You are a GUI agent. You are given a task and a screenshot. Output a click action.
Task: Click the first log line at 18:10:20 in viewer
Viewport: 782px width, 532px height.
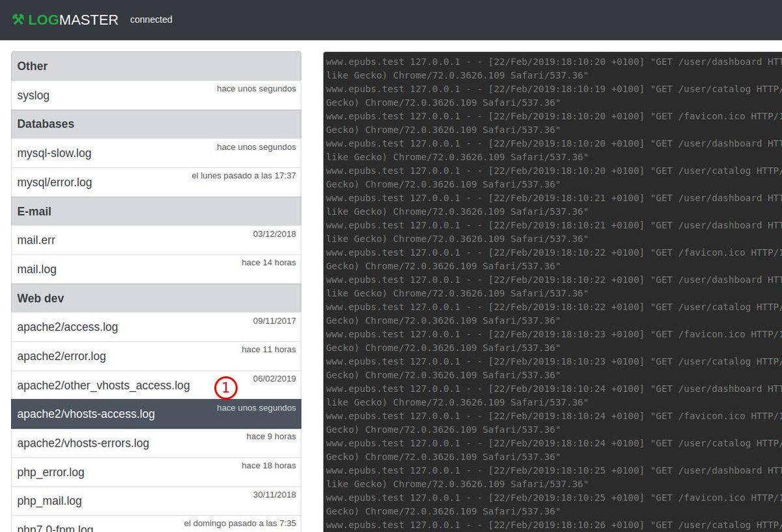point(553,68)
